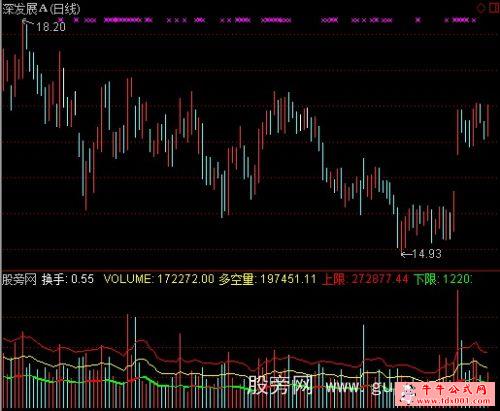
Task: Select the 多空量: 197451.11 value
Action: point(267,279)
